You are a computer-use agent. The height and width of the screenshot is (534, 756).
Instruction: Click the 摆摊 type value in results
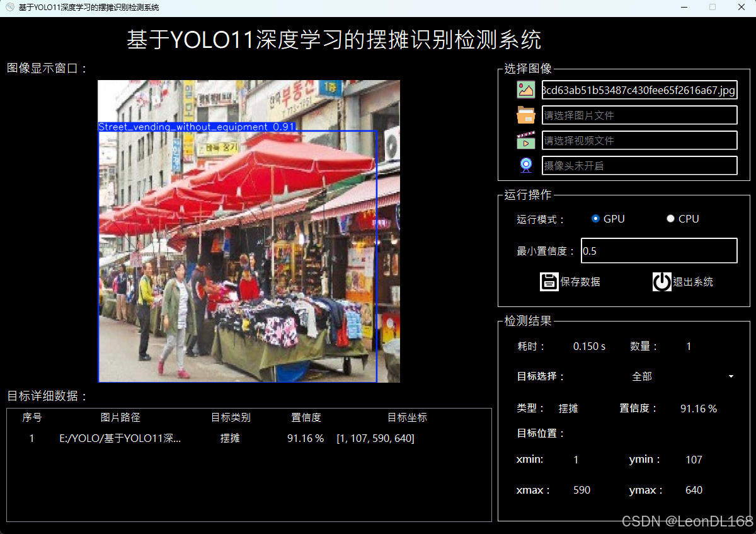coord(568,409)
